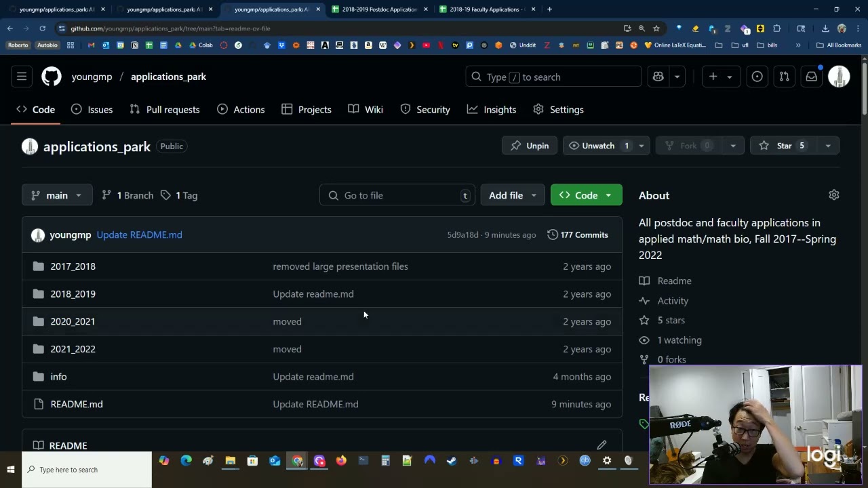
Task: Open the Notifications inbox bell
Action: (812, 77)
